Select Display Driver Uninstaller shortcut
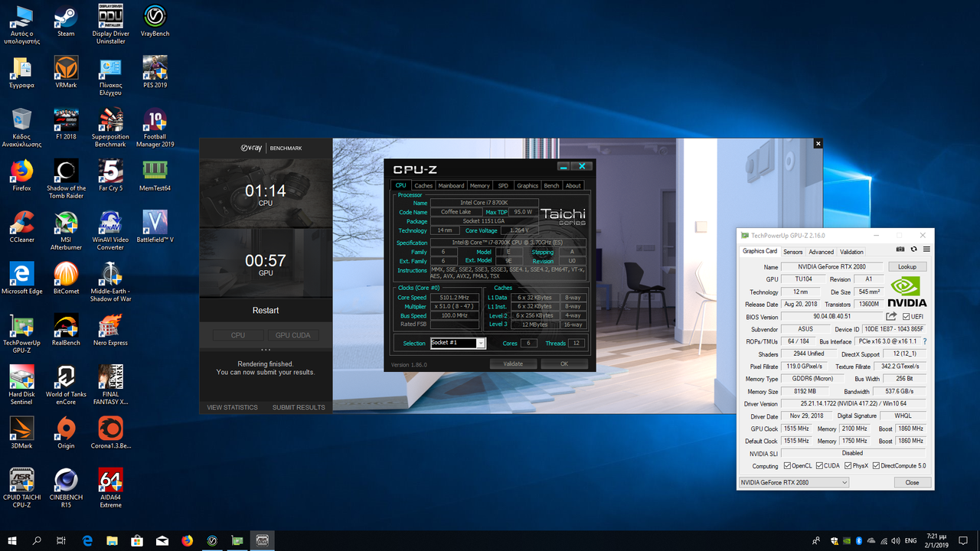Screen dimensions: 980x551 [x=110, y=24]
